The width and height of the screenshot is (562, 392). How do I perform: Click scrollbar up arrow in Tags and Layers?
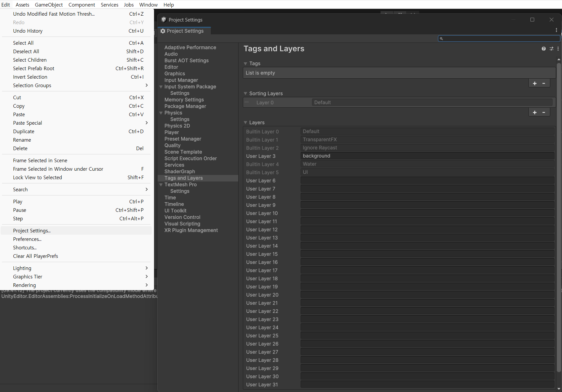(x=559, y=59)
